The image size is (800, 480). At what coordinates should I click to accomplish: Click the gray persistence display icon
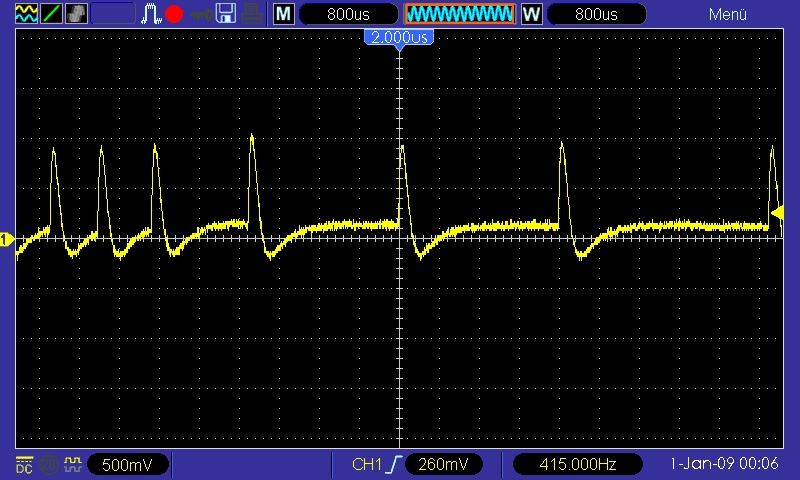(77, 14)
